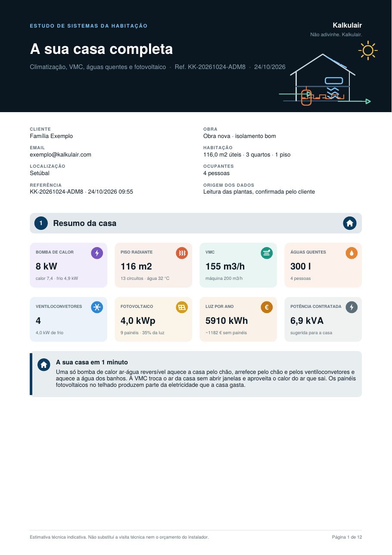Click the reference line ending in 09:55
Screen dimensions: 392x555
(81, 191)
